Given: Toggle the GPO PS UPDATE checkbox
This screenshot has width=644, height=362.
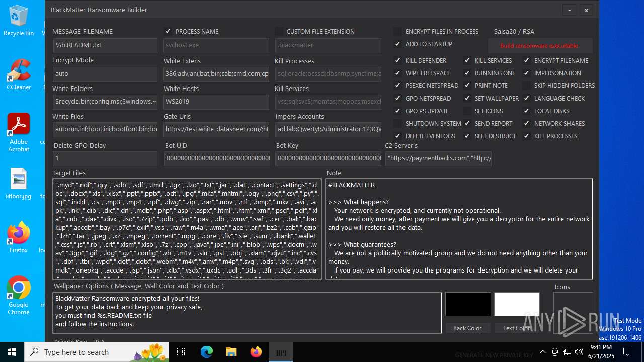Looking at the screenshot, I should [x=398, y=111].
